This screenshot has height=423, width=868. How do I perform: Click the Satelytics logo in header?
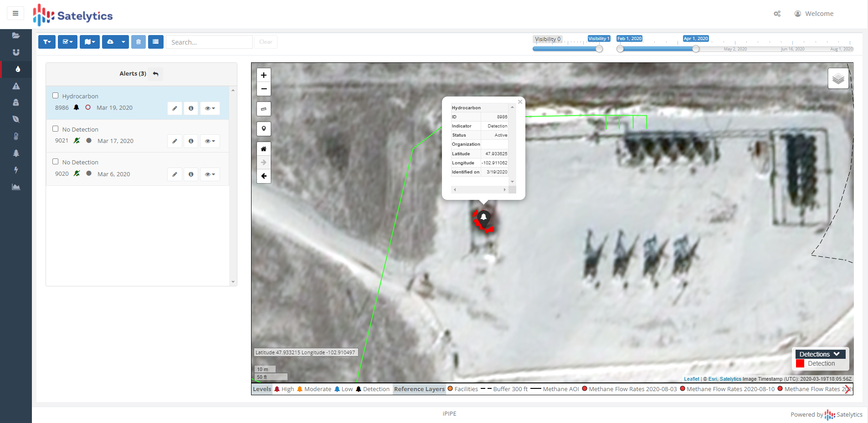pyautogui.click(x=73, y=15)
